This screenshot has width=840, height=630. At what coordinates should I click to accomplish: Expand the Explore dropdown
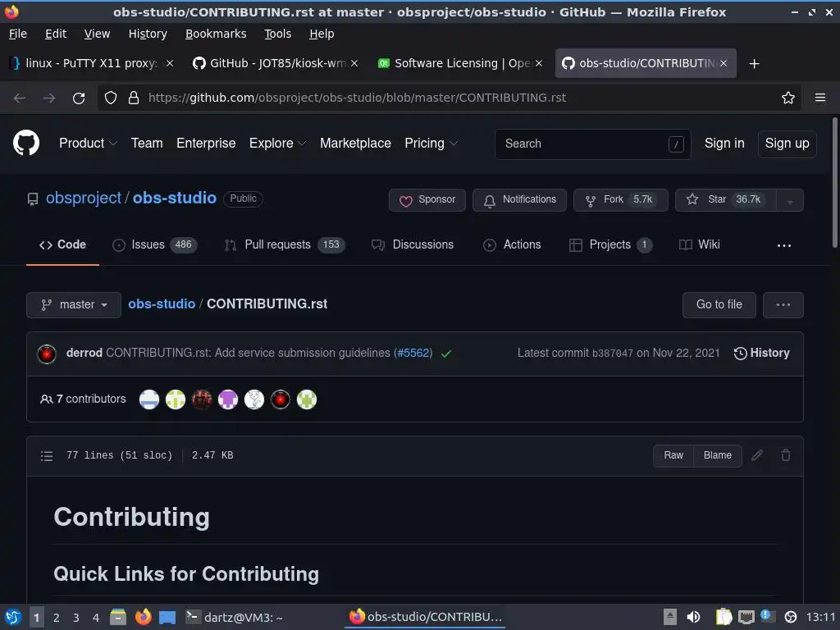coord(277,143)
